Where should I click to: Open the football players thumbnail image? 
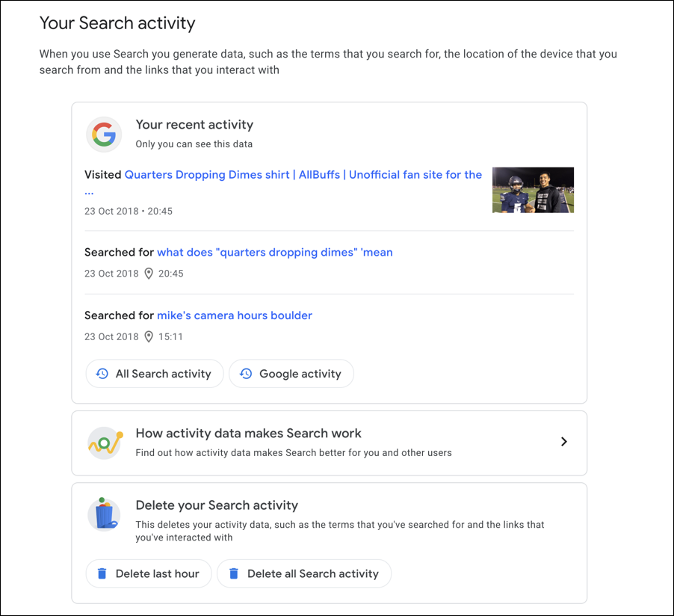(x=533, y=190)
